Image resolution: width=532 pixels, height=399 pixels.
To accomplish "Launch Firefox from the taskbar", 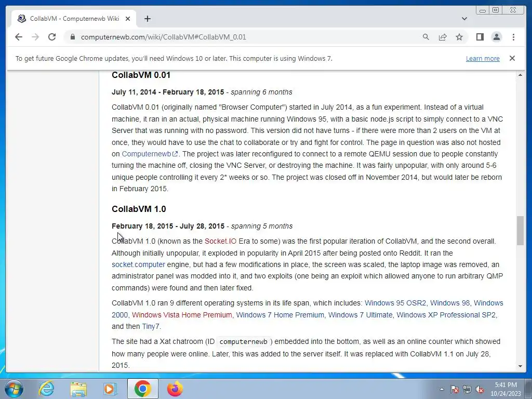I will pos(175,389).
